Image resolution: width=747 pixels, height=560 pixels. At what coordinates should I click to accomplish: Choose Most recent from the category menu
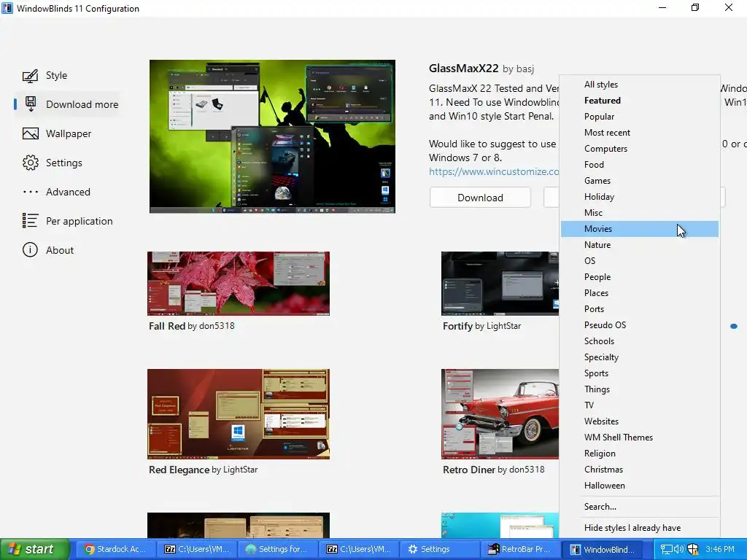point(639,133)
